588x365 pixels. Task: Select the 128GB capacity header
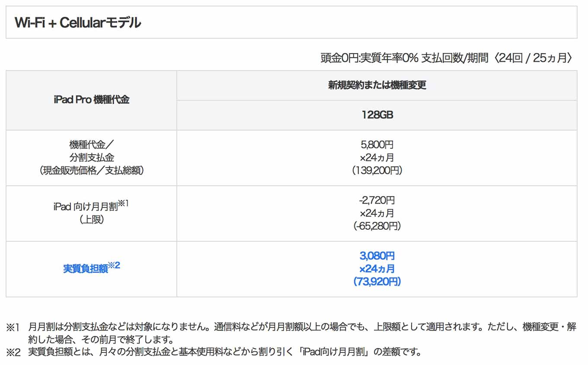[x=377, y=115]
